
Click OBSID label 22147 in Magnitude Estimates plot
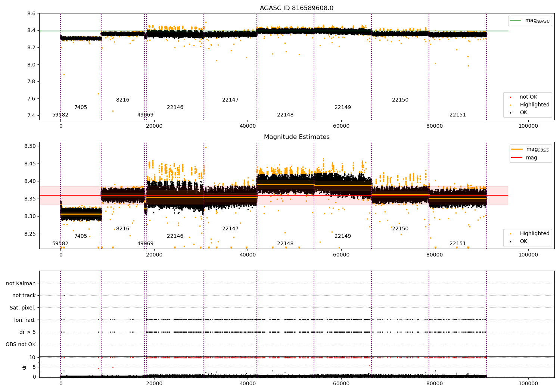[230, 229]
